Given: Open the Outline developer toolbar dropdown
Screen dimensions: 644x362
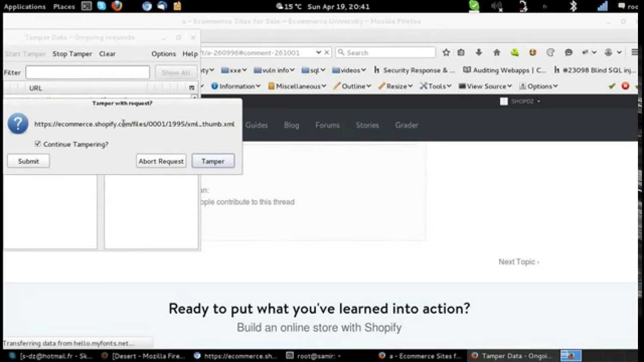Looking at the screenshot, I should [352, 86].
